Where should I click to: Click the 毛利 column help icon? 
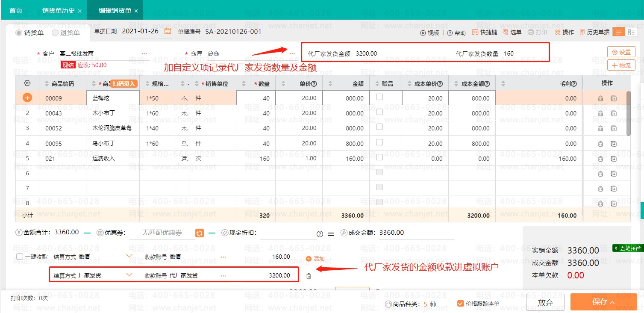574,84
